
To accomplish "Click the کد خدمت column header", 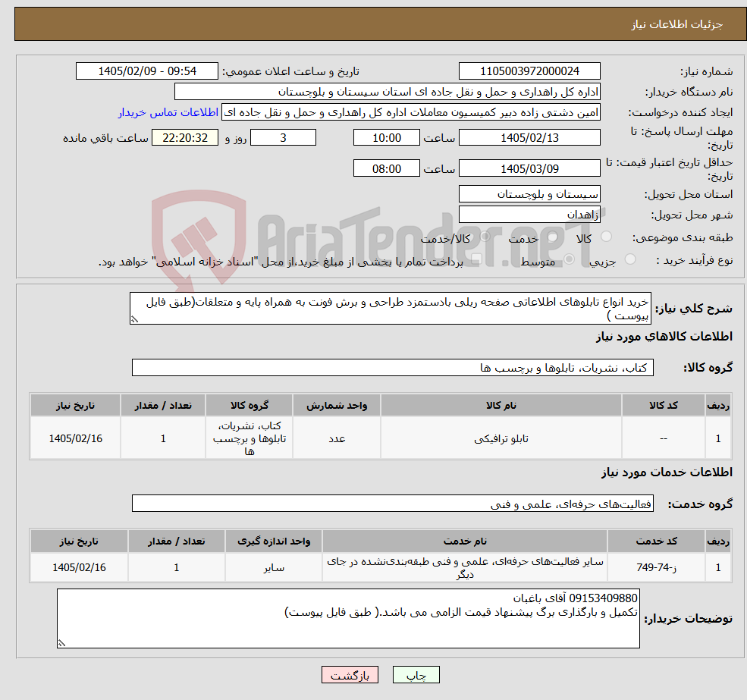I will pos(657,541).
